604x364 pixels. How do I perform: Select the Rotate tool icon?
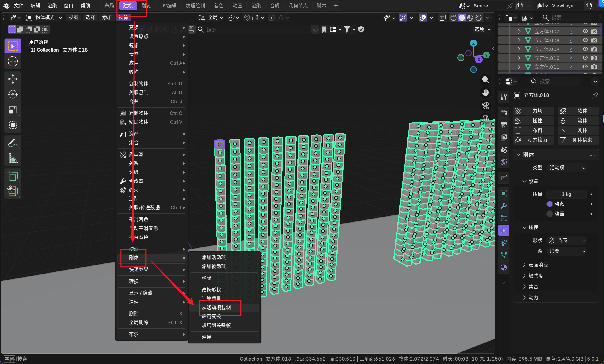tap(13, 94)
